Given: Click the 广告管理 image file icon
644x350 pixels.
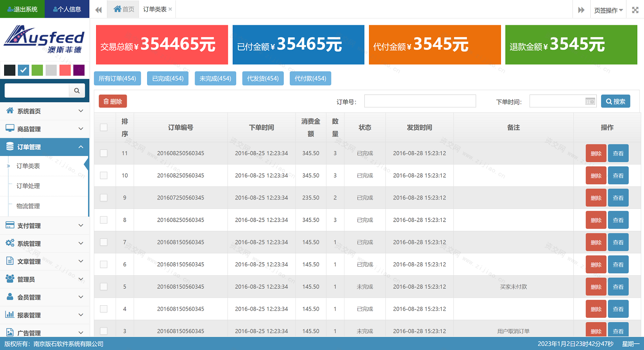Looking at the screenshot, I should click(x=10, y=332).
